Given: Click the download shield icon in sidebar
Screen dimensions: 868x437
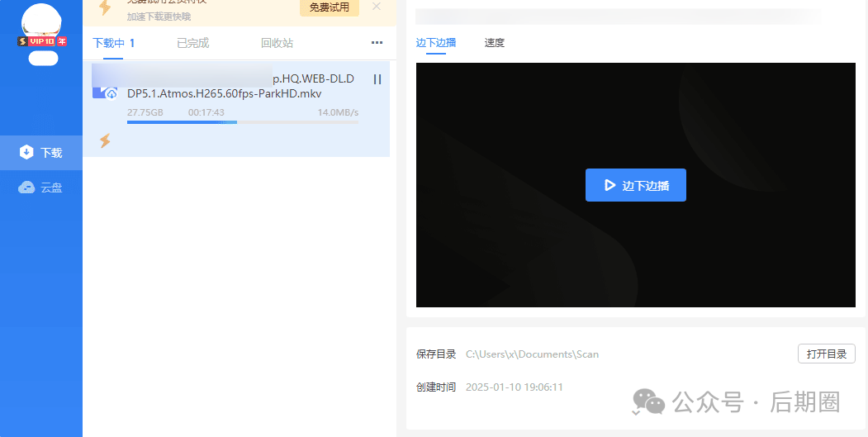Looking at the screenshot, I should tap(26, 152).
